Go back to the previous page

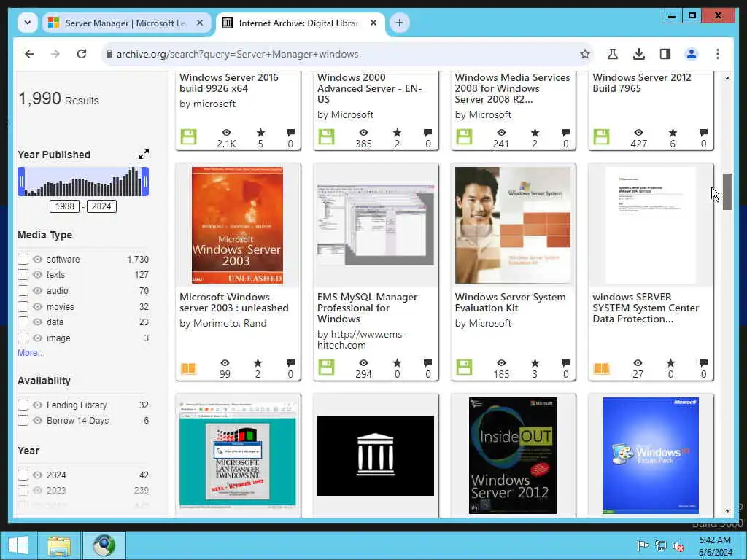point(29,54)
